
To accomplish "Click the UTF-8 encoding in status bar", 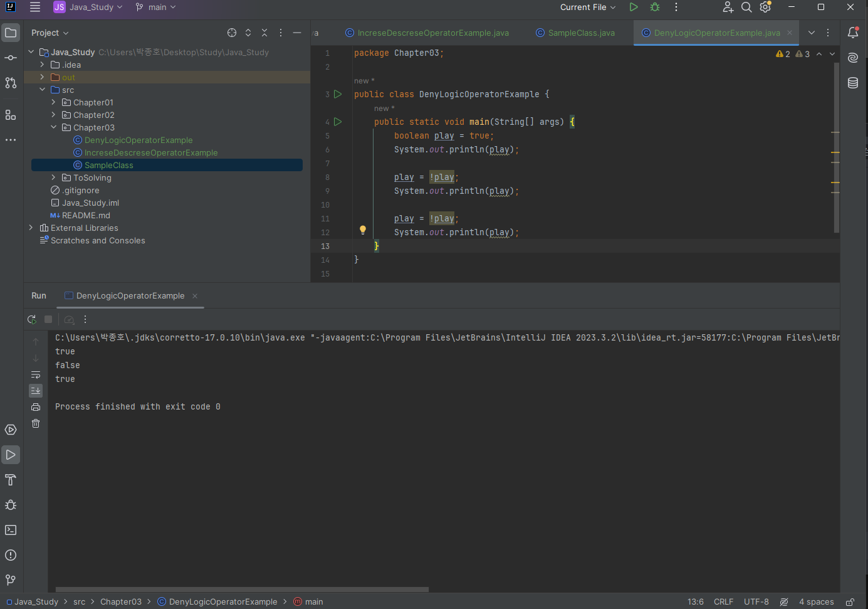I will tap(756, 601).
